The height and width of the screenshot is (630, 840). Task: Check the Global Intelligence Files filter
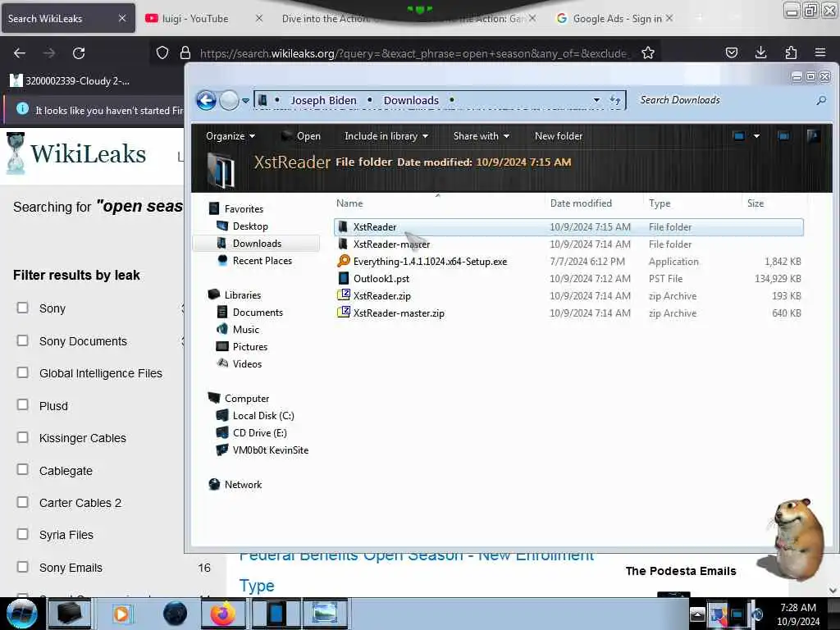click(22, 372)
